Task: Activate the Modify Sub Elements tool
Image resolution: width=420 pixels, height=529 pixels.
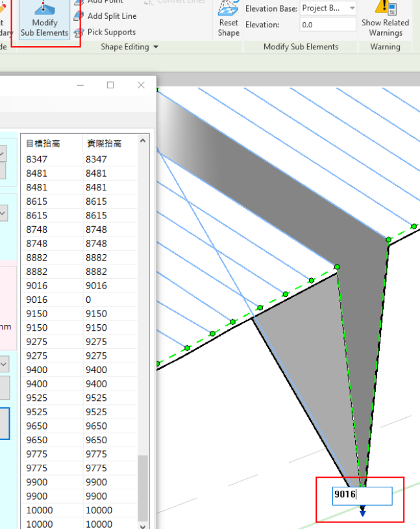Action: point(45,20)
